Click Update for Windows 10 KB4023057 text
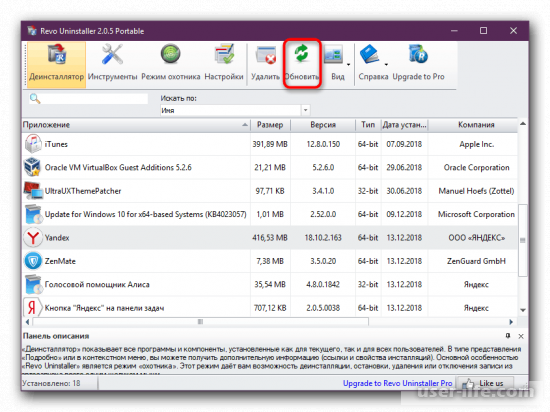The image size is (550, 412). [146, 214]
